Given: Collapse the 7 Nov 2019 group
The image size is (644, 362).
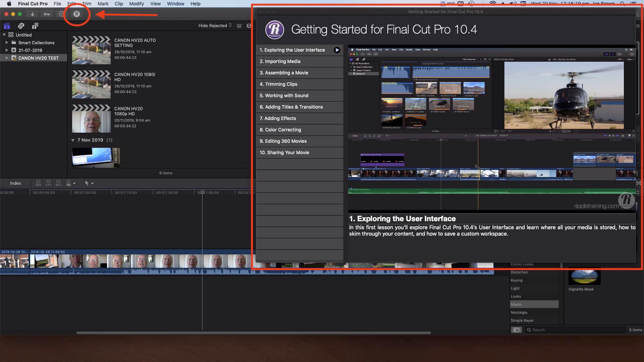Looking at the screenshot, I should click(x=73, y=140).
